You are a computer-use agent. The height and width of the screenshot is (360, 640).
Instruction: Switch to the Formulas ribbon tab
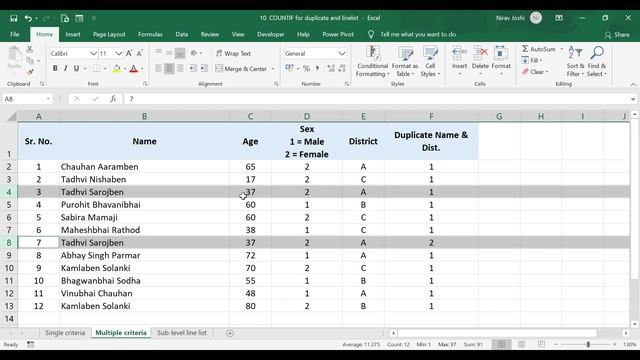150,34
